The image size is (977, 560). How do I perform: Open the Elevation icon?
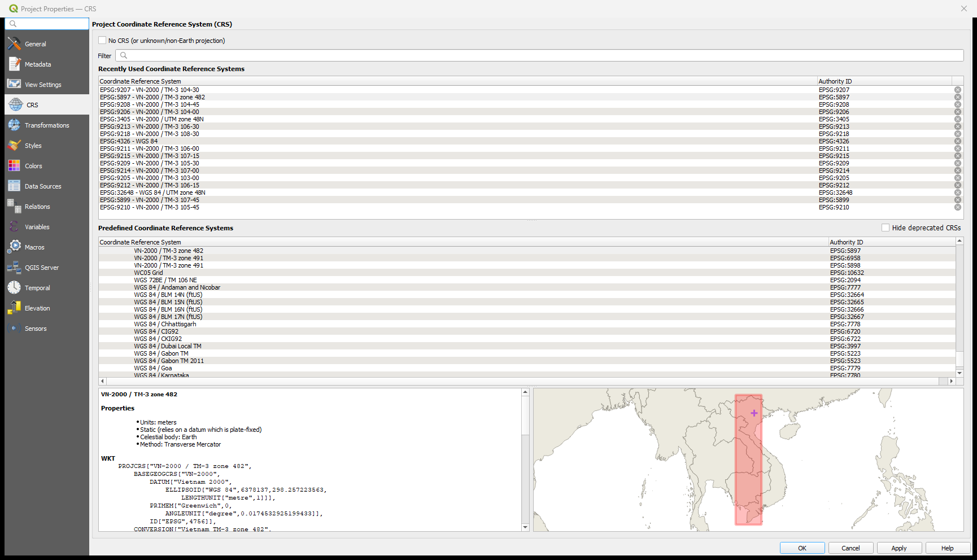tap(14, 308)
